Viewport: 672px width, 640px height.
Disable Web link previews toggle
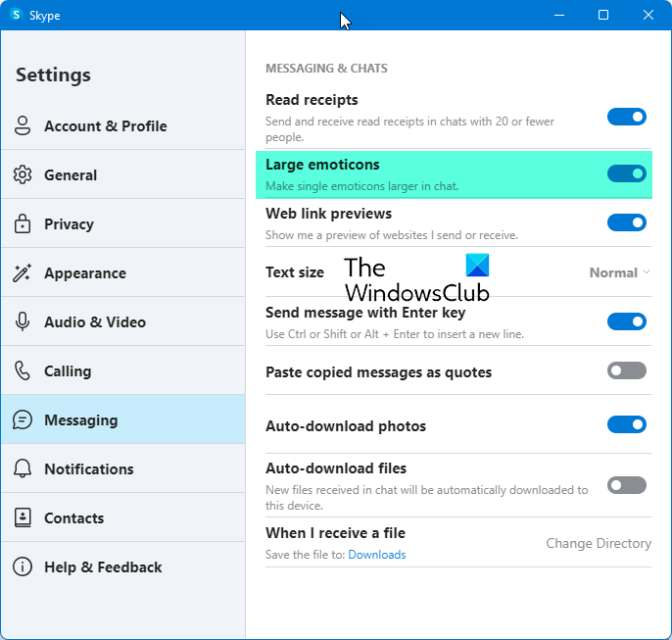click(627, 222)
